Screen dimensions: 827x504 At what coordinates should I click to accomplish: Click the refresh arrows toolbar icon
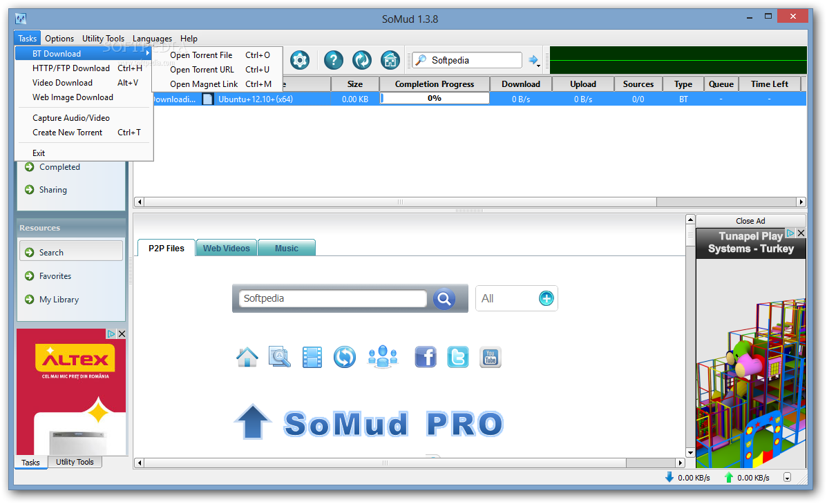(x=362, y=60)
